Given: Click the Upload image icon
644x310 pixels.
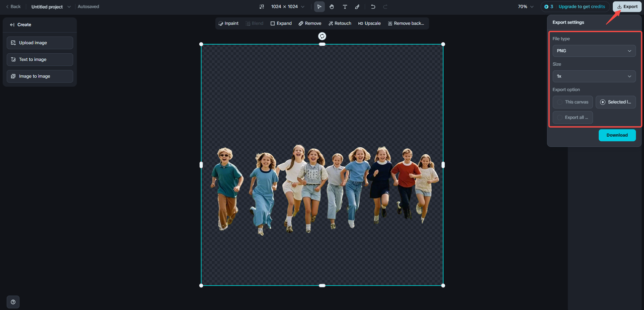Looking at the screenshot, I should (x=13, y=43).
